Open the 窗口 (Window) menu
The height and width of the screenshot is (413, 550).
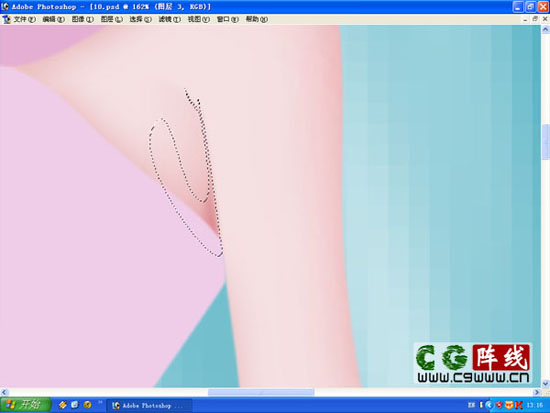coord(228,20)
